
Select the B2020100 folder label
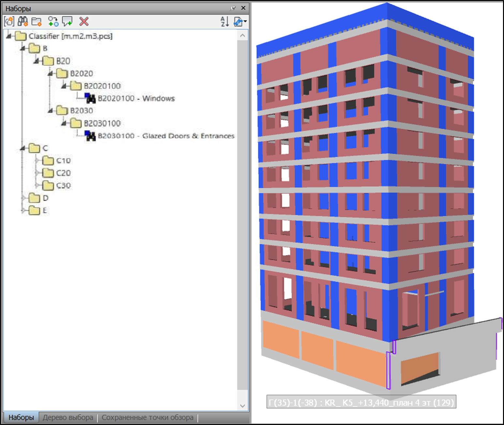(x=102, y=86)
